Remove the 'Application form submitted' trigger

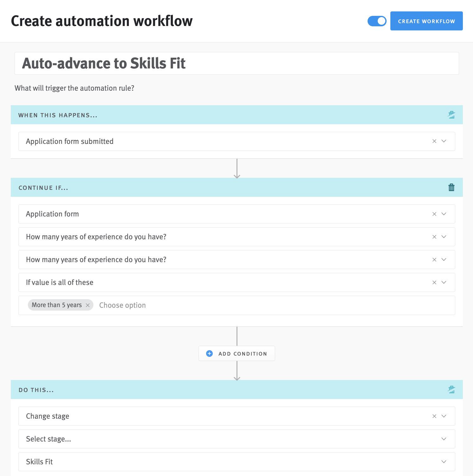434,141
